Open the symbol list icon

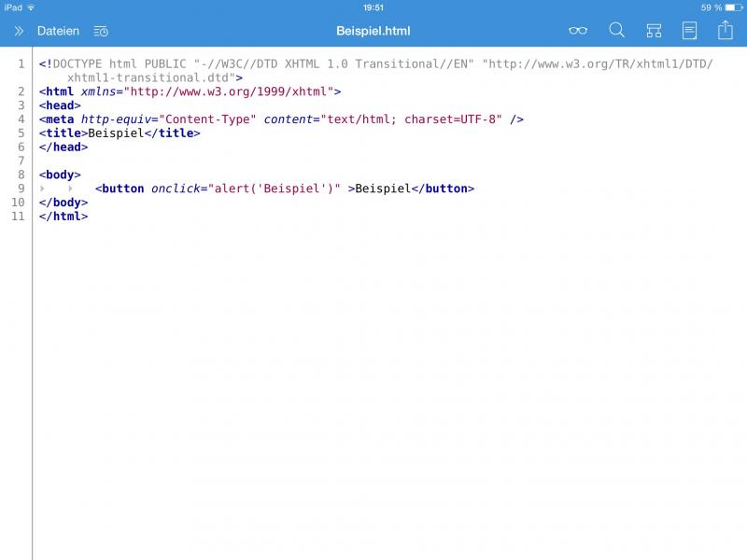654,31
